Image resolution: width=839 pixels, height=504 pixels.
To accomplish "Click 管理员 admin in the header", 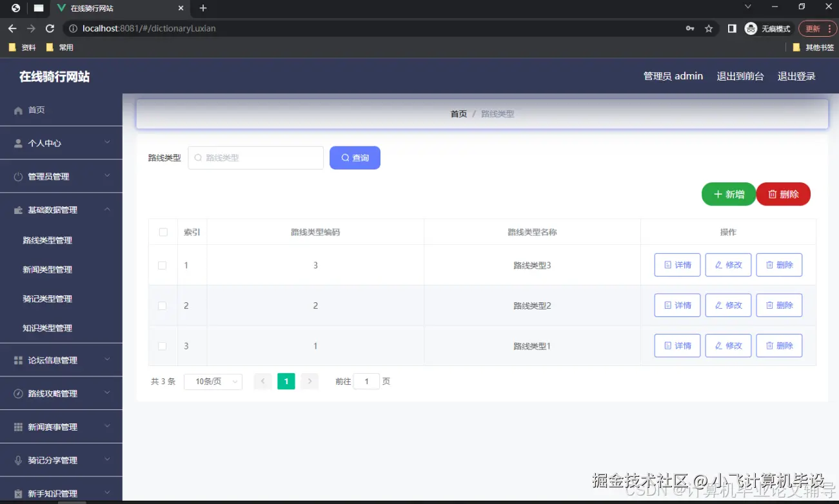I will (x=673, y=76).
